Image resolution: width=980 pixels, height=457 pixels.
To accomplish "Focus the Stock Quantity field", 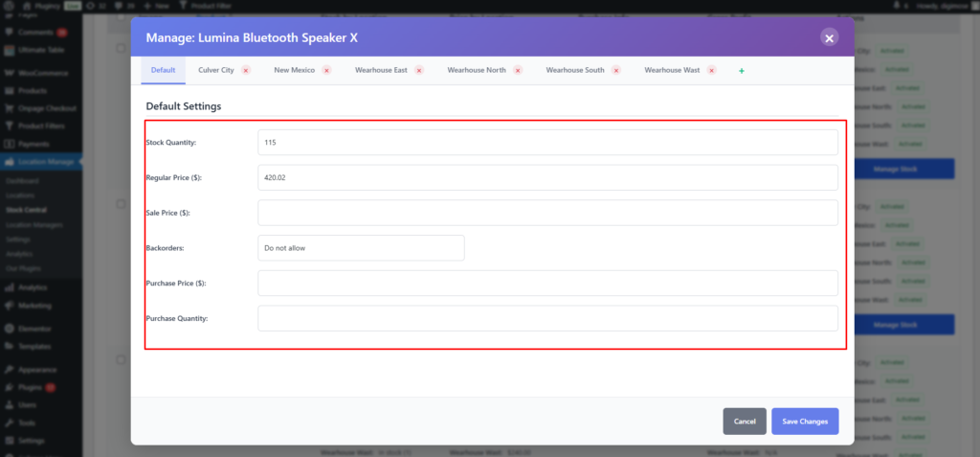I will tap(547, 143).
